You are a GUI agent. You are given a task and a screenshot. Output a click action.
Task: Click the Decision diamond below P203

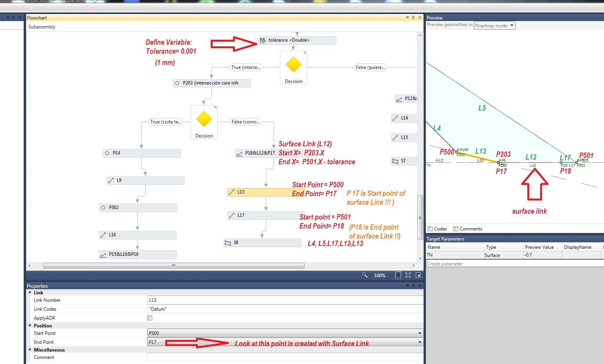tap(204, 119)
